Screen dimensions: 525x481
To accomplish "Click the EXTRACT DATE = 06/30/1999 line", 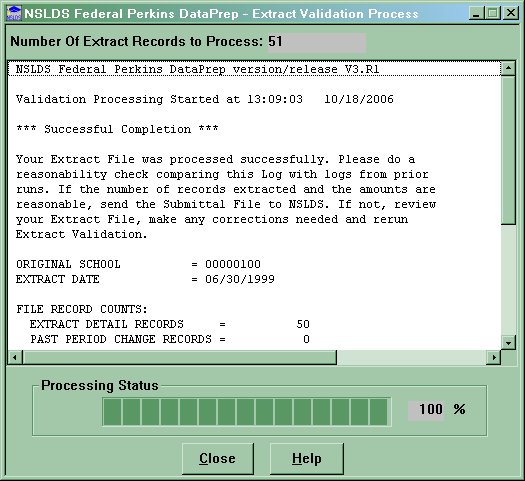I will click(145, 279).
